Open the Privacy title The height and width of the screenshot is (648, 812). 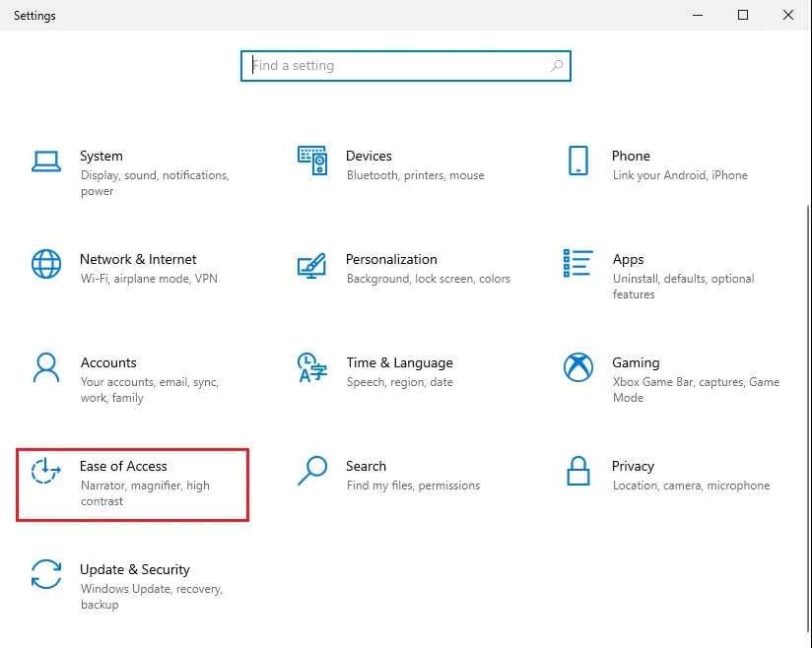click(633, 467)
